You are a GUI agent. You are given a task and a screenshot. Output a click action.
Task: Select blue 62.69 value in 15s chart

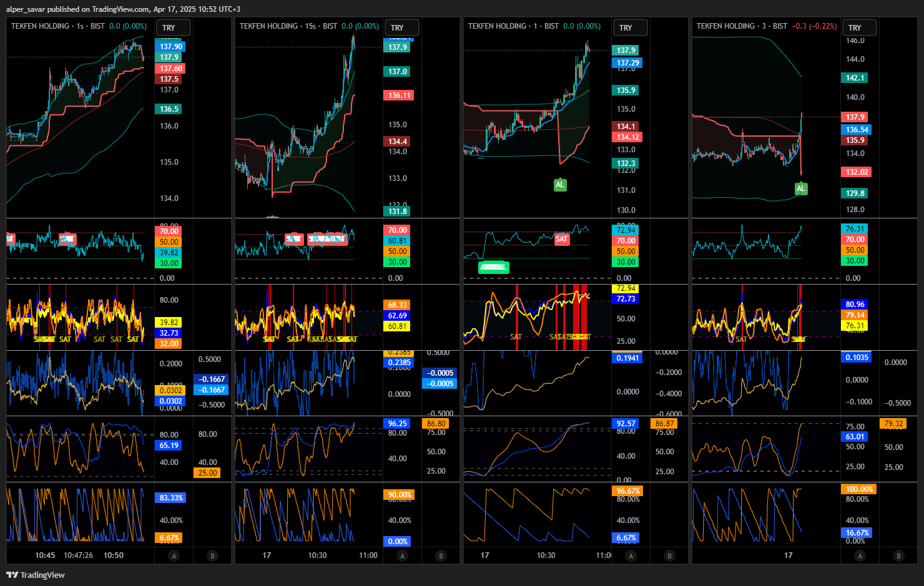pyautogui.click(x=397, y=316)
